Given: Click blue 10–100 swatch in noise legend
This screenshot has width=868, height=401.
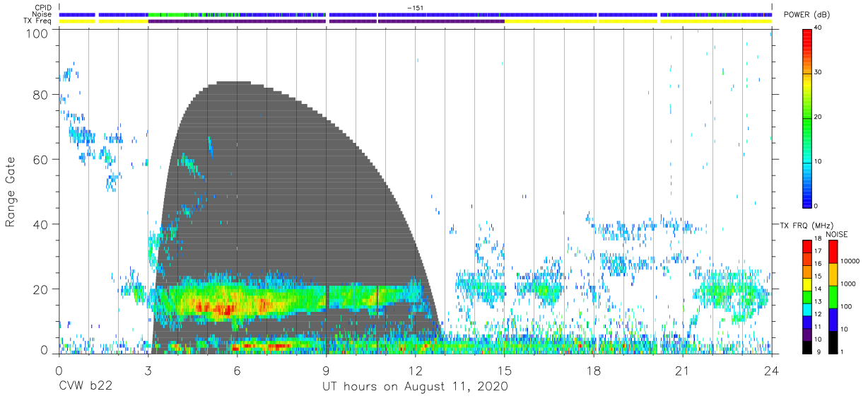Looking at the screenshot, I should point(833,320).
